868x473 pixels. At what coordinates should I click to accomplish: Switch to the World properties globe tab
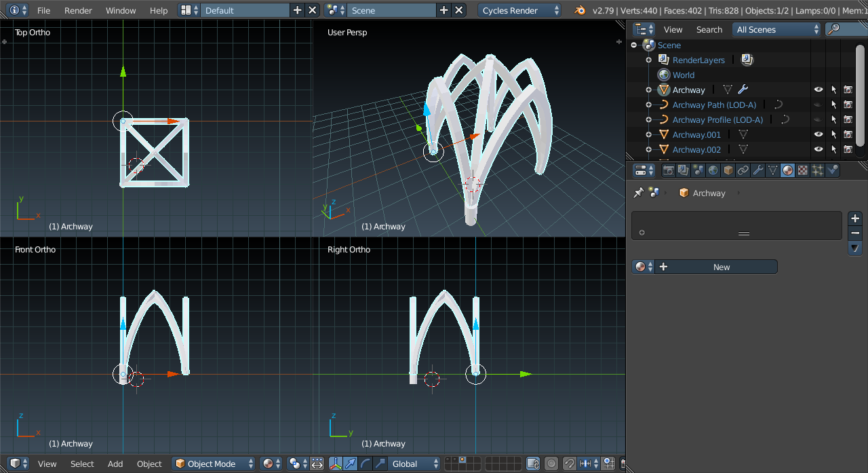coord(713,170)
